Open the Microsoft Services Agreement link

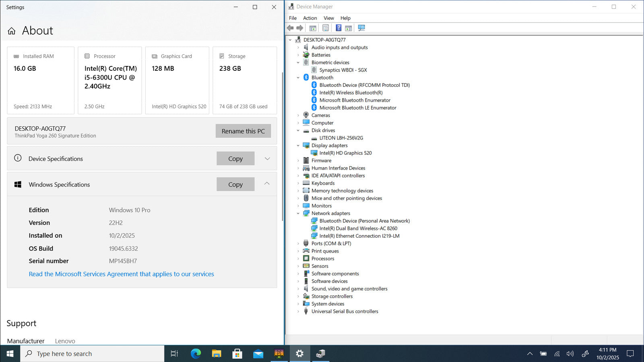[122, 274]
